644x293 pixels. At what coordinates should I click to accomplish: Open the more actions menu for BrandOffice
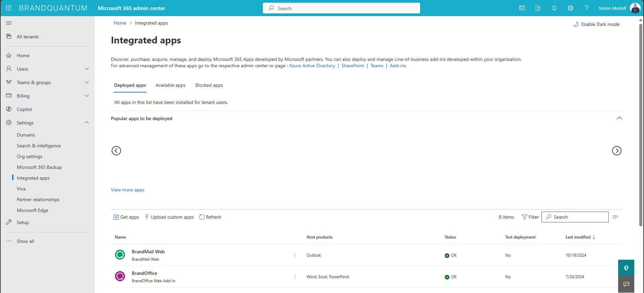(x=295, y=277)
